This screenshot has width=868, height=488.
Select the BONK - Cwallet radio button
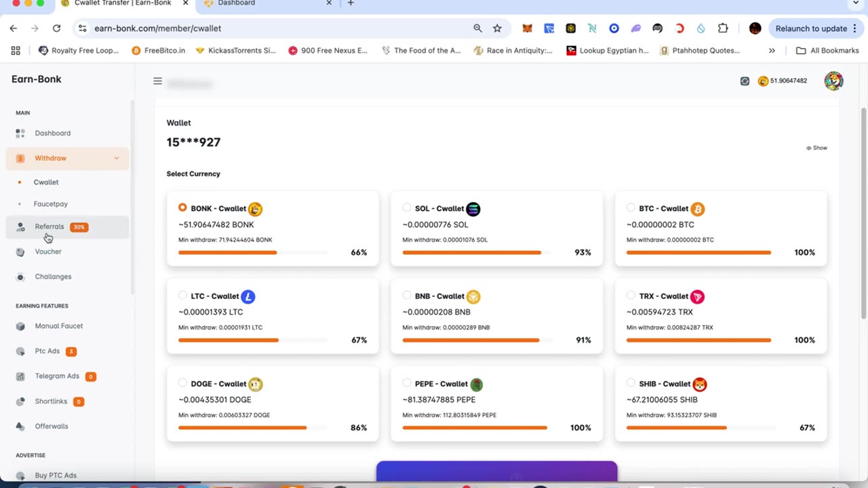(x=182, y=207)
